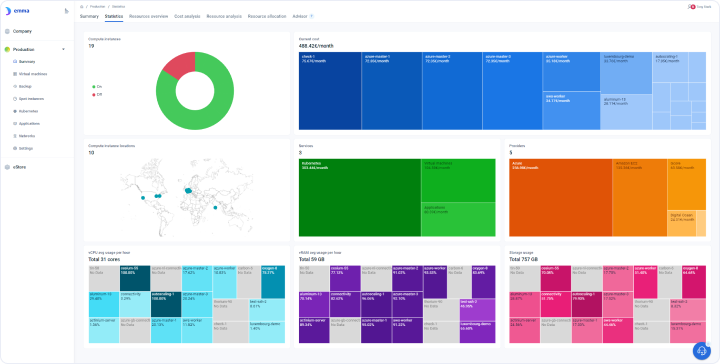This screenshot has height=364, width=720.
Task: Select the azure-master-1 block in Current cost
Action: pos(392,91)
